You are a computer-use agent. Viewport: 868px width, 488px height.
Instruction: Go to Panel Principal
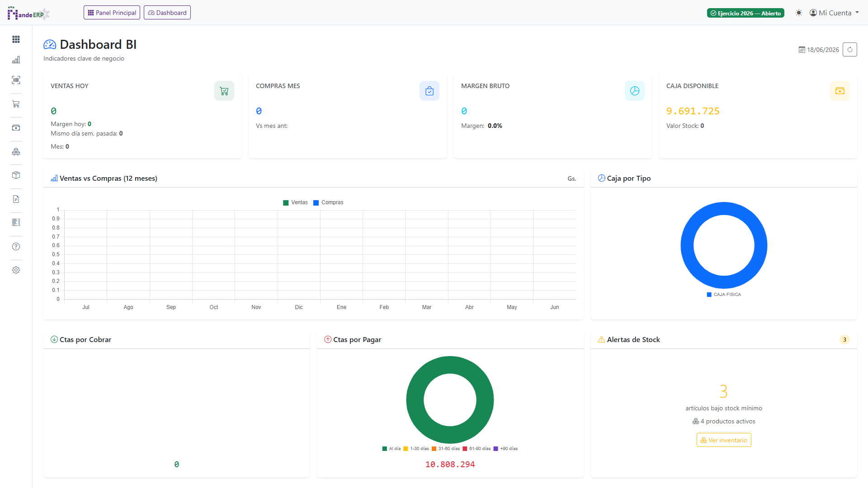coord(112,13)
